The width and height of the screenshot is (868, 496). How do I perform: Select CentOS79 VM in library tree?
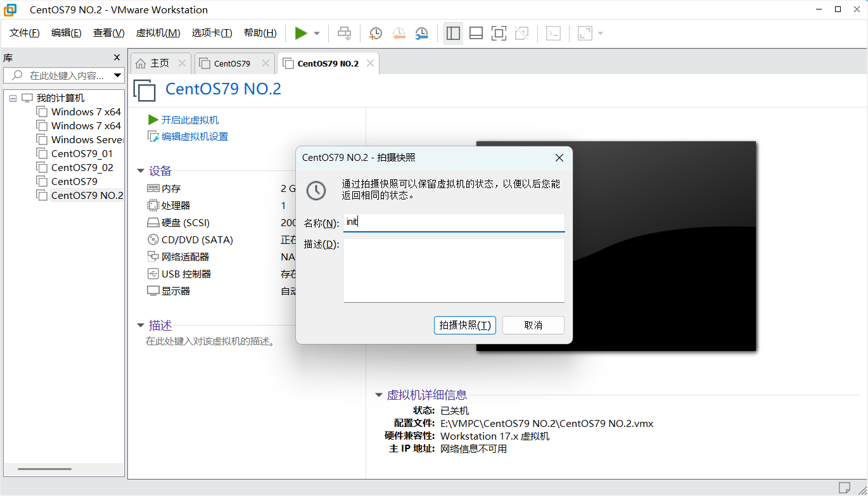[67, 182]
